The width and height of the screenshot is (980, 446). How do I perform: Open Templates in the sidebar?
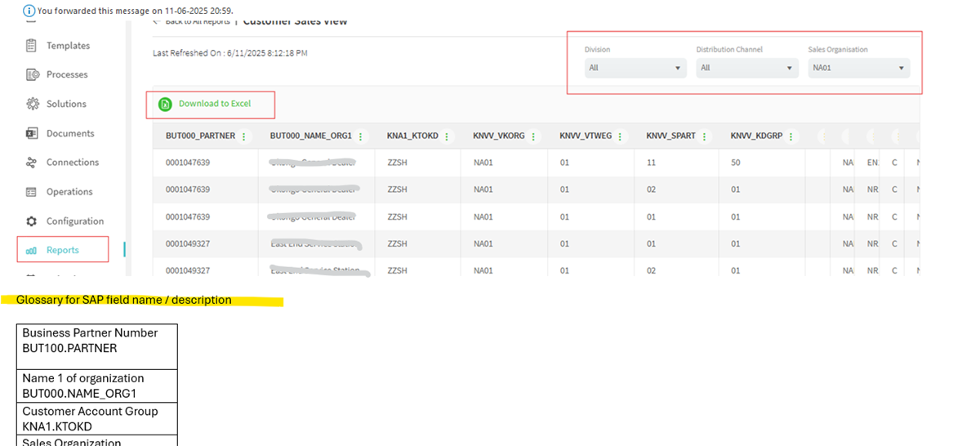coord(68,46)
